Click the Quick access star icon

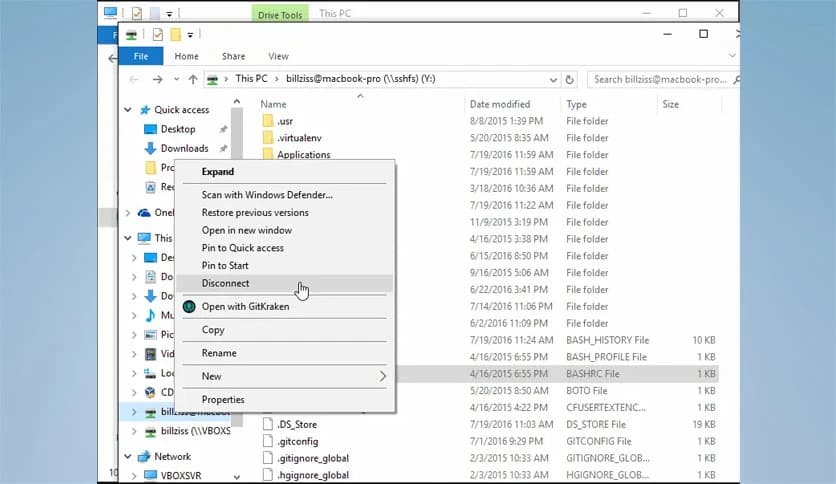144,110
